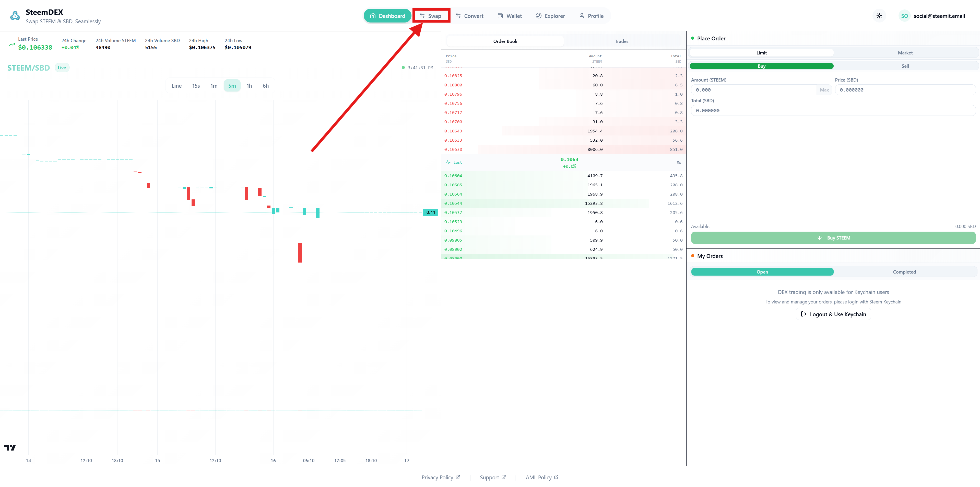This screenshot has height=487, width=980.
Task: Click the Buy STEEM button
Action: point(833,237)
